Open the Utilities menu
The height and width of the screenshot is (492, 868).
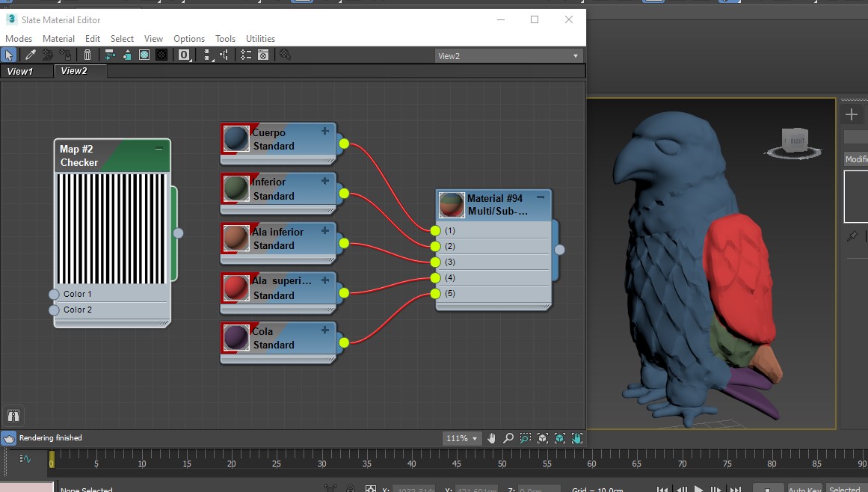point(260,39)
